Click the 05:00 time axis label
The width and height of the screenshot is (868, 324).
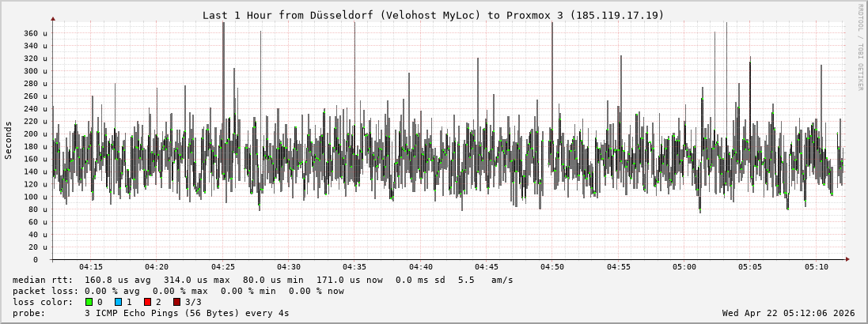click(684, 267)
